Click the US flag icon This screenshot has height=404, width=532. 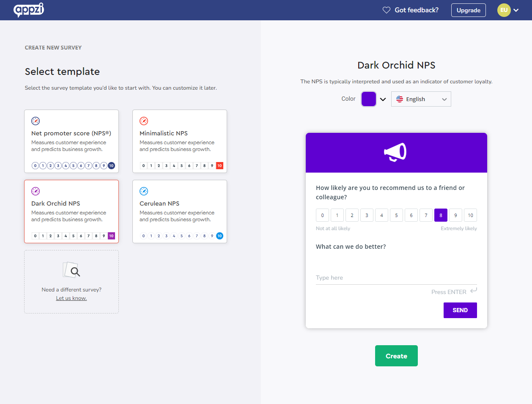(x=400, y=99)
